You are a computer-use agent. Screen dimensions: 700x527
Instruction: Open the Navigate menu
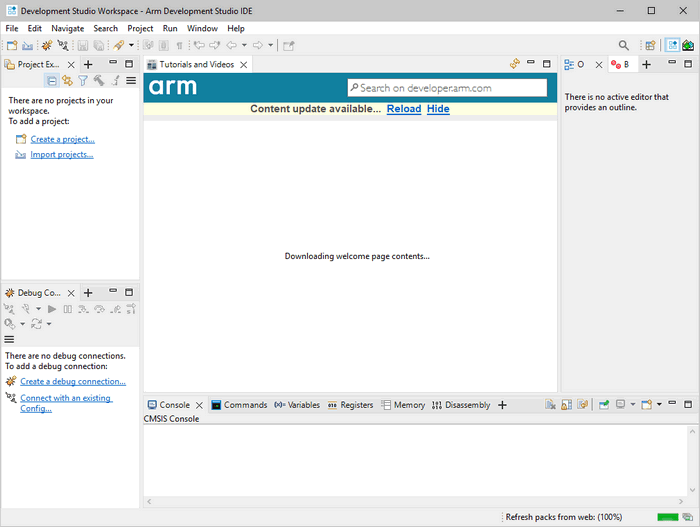(x=68, y=29)
